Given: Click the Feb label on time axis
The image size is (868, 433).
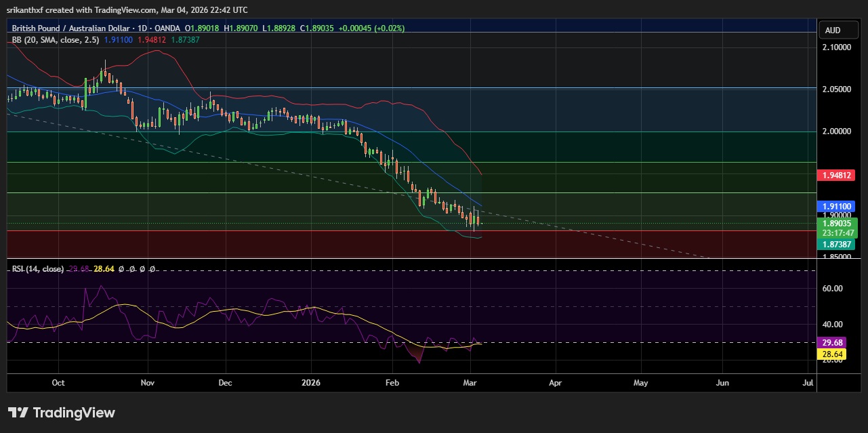Looking at the screenshot, I should pos(392,383).
